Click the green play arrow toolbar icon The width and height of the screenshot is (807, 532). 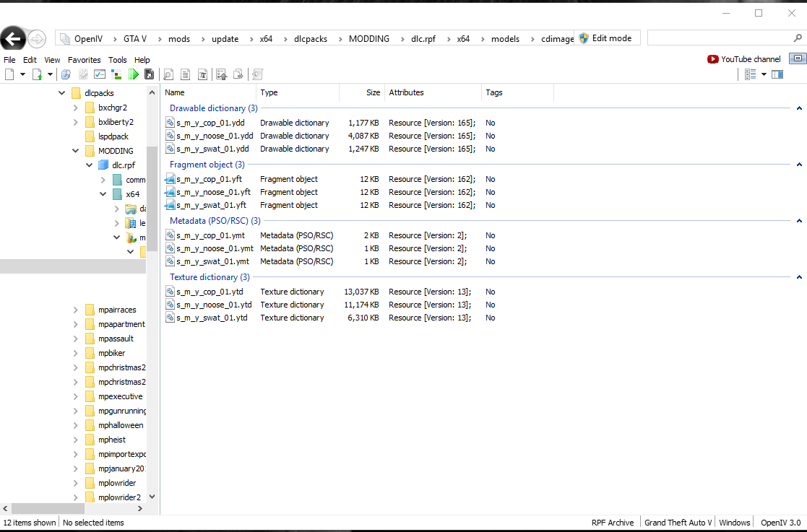tap(133, 74)
